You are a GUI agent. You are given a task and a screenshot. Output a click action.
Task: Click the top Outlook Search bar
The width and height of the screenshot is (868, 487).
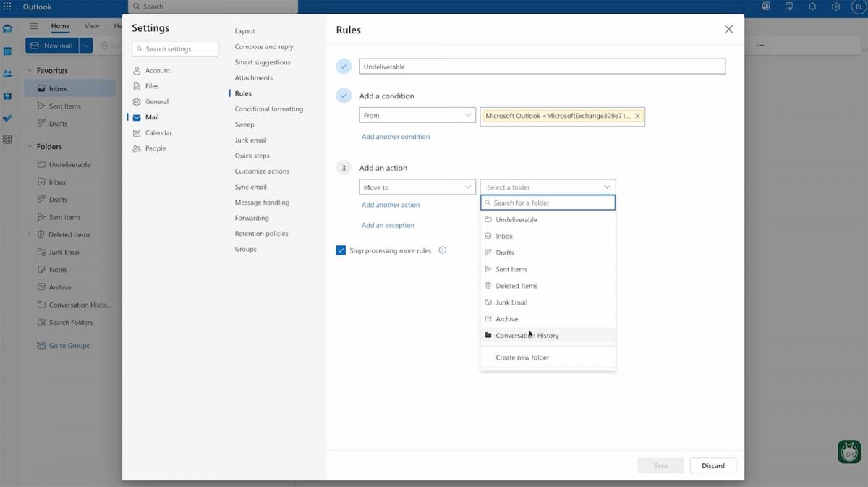click(x=213, y=7)
